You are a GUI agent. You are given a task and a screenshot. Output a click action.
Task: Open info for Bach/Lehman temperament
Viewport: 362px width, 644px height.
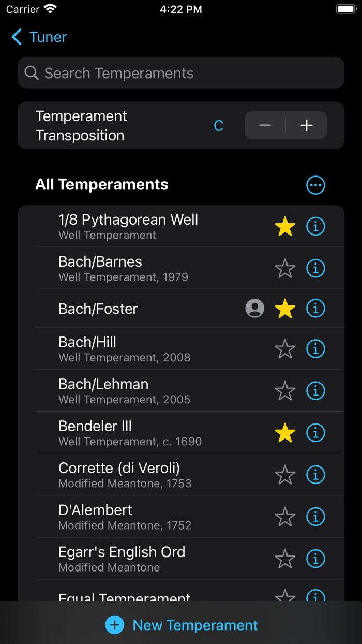click(x=315, y=391)
